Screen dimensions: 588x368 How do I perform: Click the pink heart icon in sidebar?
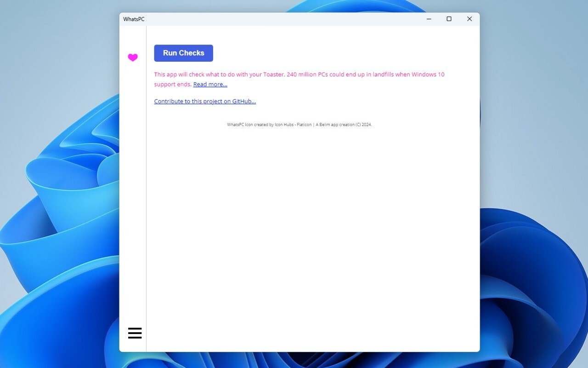coord(133,57)
